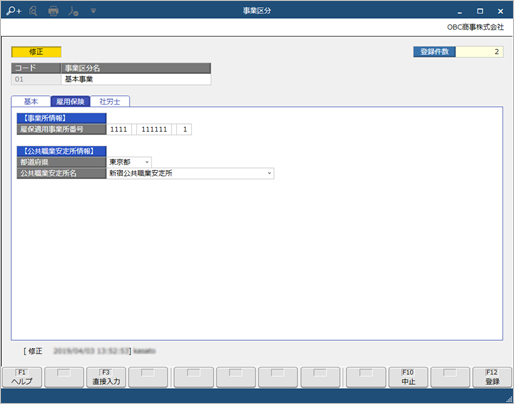This screenshot has width=514, height=404.
Task: Click the last office number digit field
Action: [184, 129]
